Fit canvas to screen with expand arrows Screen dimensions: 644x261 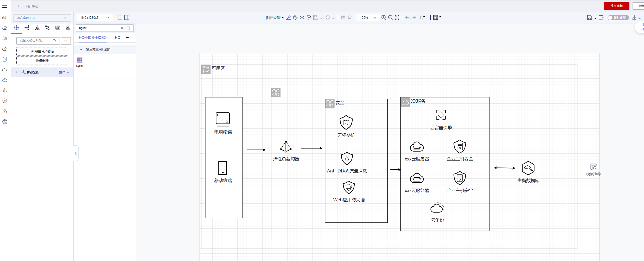coord(397,17)
